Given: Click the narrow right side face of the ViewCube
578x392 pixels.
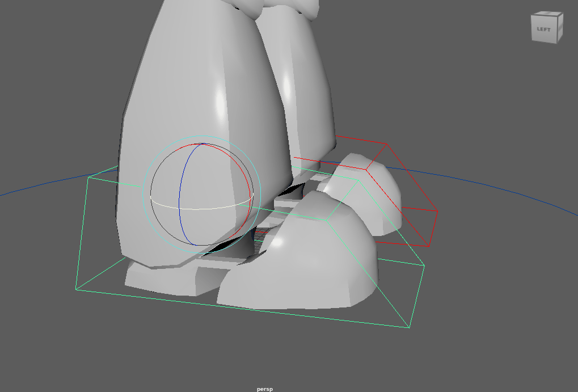Looking at the screenshot, I should coord(560,28).
